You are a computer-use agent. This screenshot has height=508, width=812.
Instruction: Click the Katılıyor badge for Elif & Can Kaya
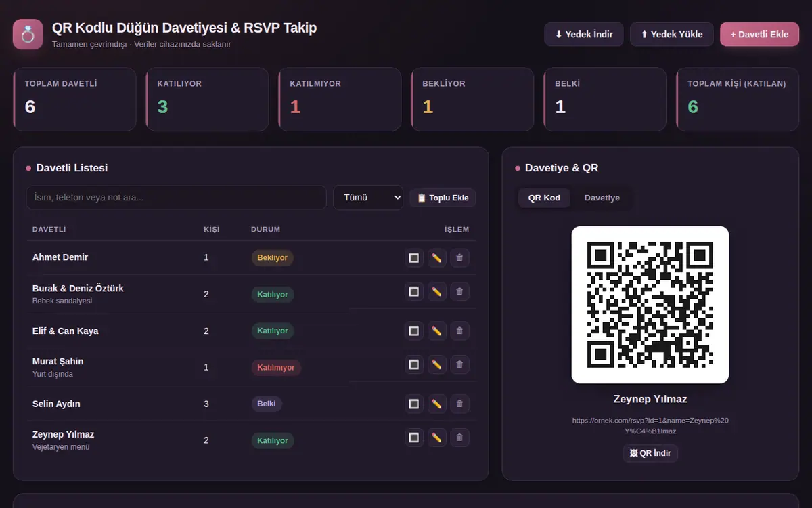pos(273,331)
